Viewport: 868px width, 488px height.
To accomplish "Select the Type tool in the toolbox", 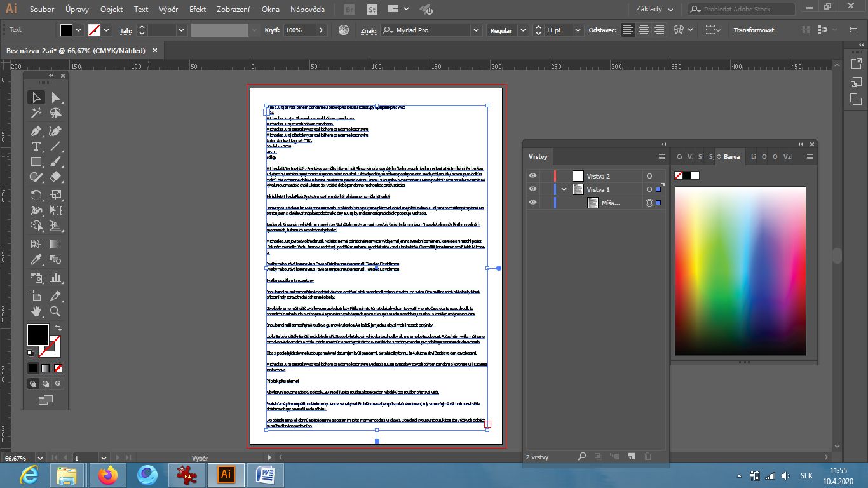I will pyautogui.click(x=36, y=146).
